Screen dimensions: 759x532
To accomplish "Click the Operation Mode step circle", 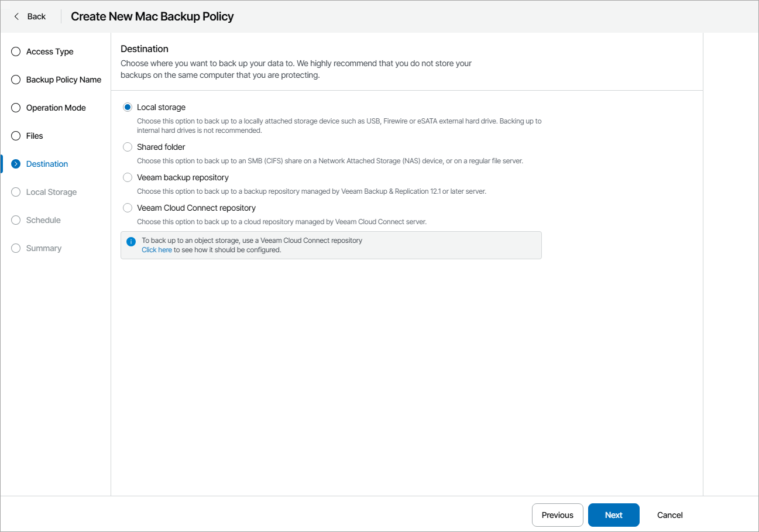I will click(15, 108).
